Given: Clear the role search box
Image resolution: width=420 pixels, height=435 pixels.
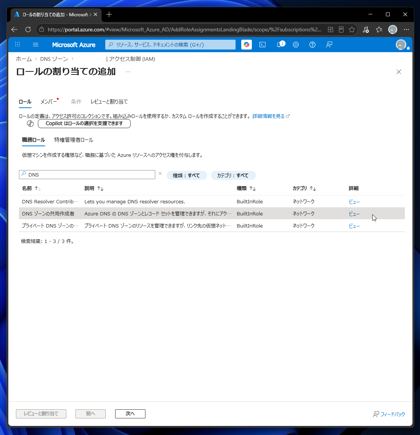Looking at the screenshot, I should (160, 174).
